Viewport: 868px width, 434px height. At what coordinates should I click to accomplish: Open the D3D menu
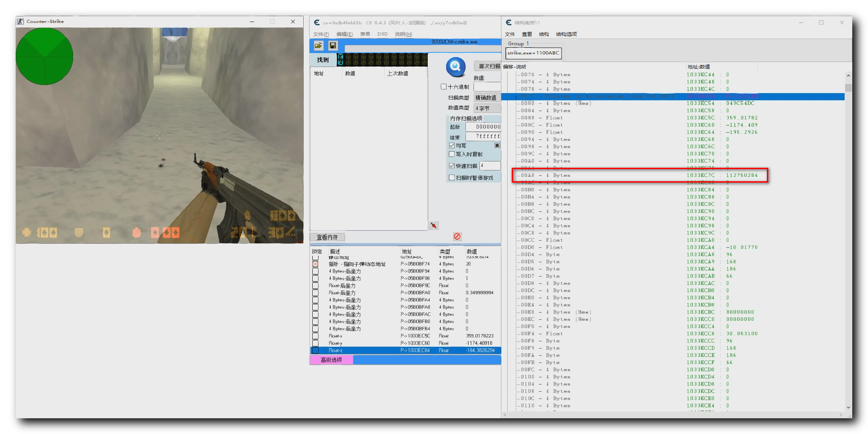coord(382,34)
